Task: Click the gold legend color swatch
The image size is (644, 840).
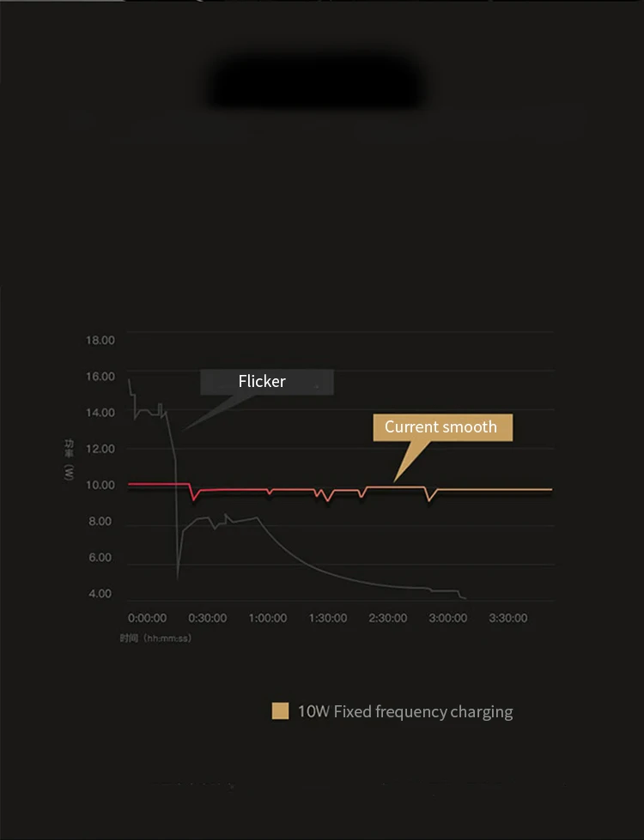Action: click(280, 711)
